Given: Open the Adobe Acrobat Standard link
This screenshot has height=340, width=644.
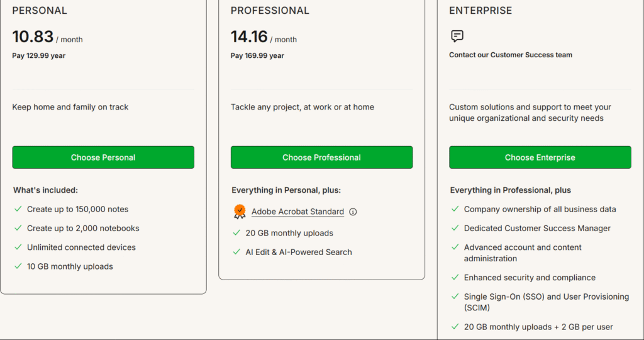Looking at the screenshot, I should [x=297, y=212].
